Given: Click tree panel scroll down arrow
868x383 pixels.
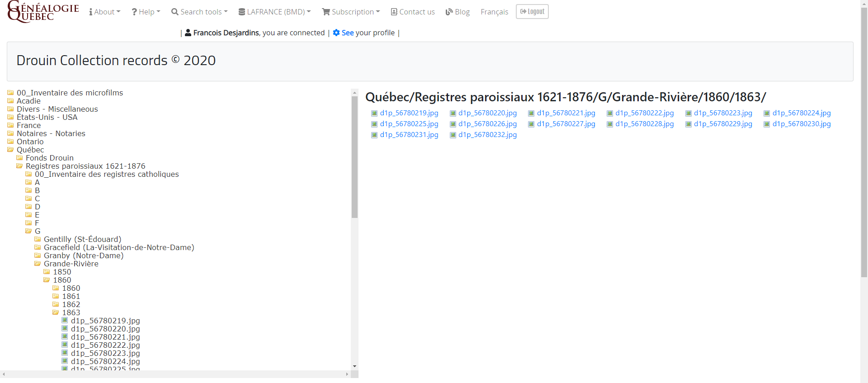Looking at the screenshot, I should coord(354,366).
